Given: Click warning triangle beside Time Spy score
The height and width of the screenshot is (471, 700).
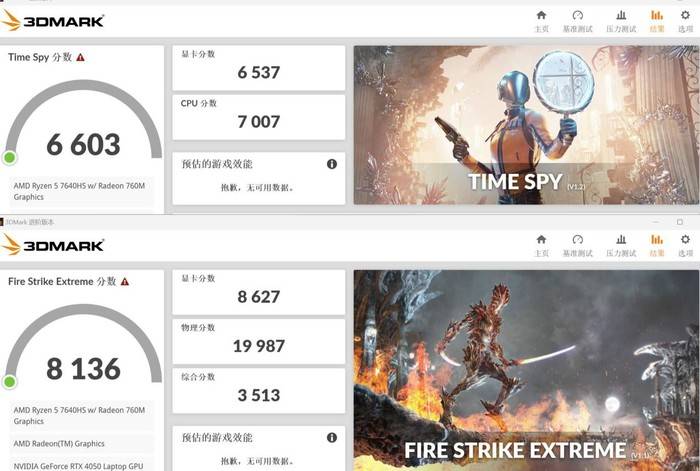Looking at the screenshot, I should coord(80,58).
